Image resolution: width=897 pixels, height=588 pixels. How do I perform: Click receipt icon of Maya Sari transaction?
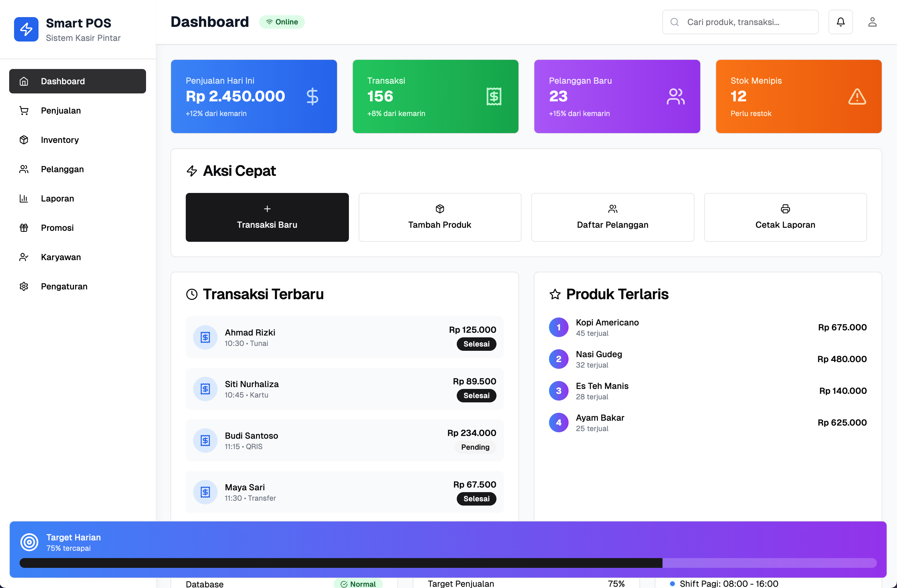click(205, 492)
